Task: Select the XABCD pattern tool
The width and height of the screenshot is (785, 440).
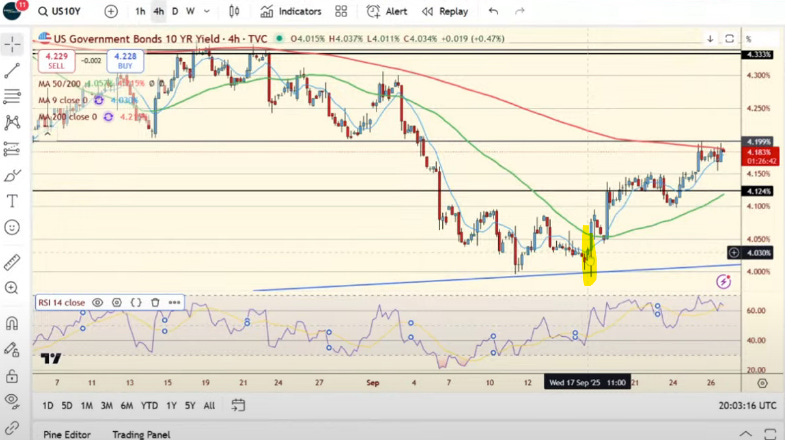Action: (x=12, y=123)
